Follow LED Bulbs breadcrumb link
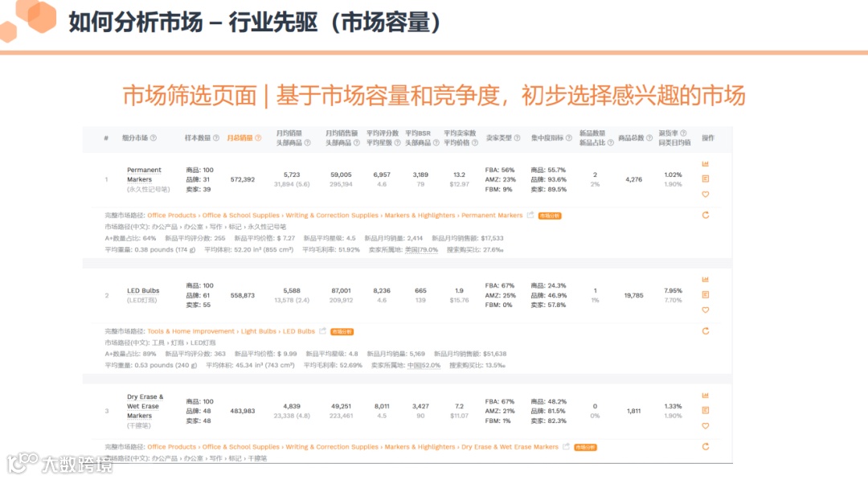 pyautogui.click(x=299, y=331)
